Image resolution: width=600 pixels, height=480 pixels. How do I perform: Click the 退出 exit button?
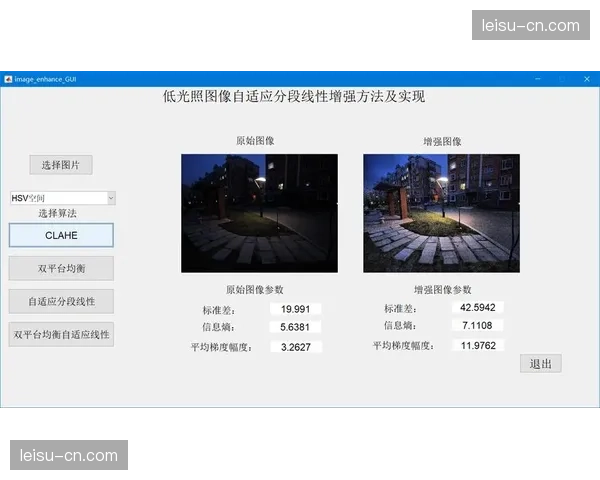tap(541, 363)
